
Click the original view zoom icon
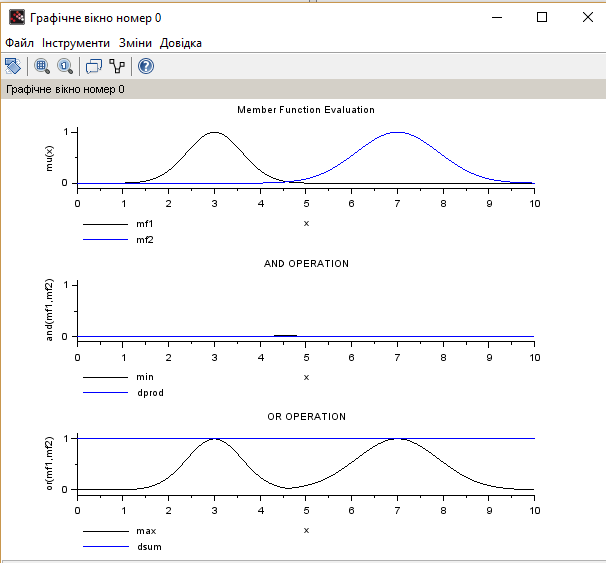[65, 66]
